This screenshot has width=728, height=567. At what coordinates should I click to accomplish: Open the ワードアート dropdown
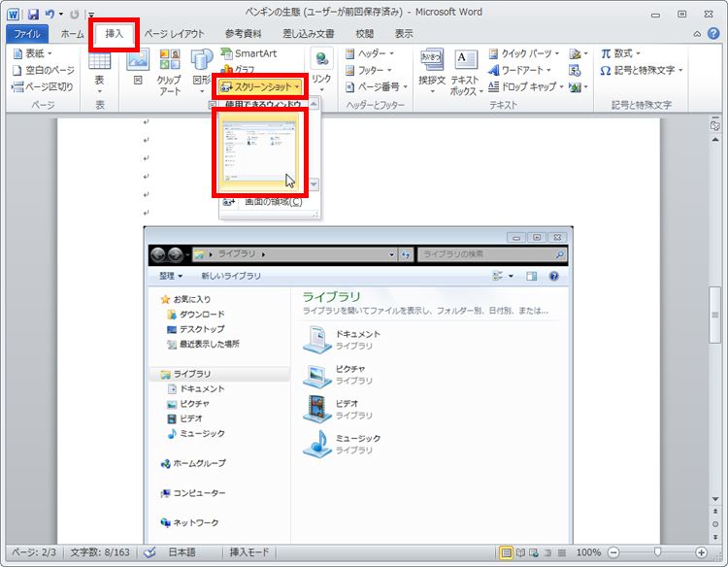click(519, 70)
